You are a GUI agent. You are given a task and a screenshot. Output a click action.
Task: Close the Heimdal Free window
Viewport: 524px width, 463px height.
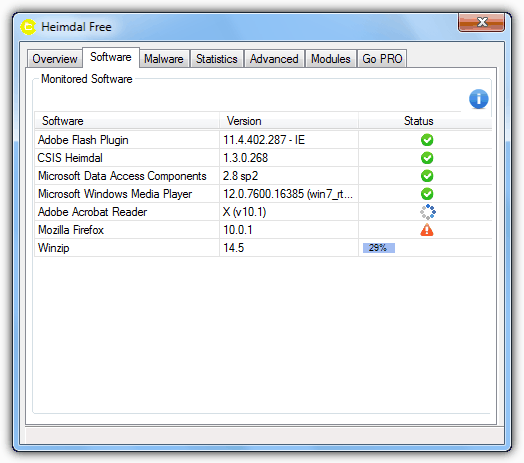(x=481, y=22)
